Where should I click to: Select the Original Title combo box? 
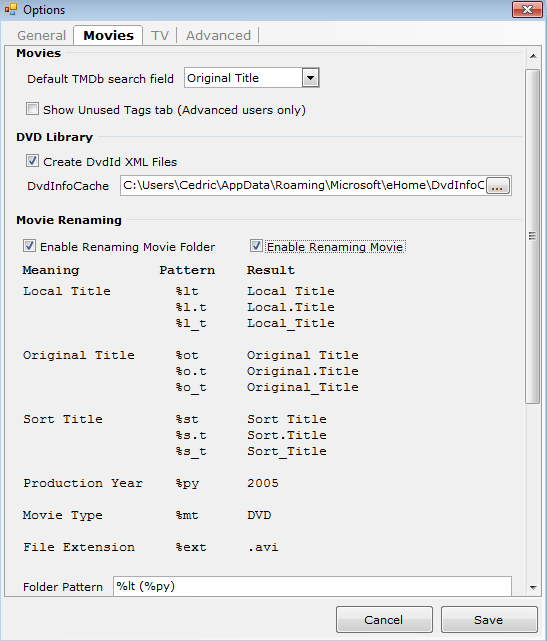click(x=251, y=78)
